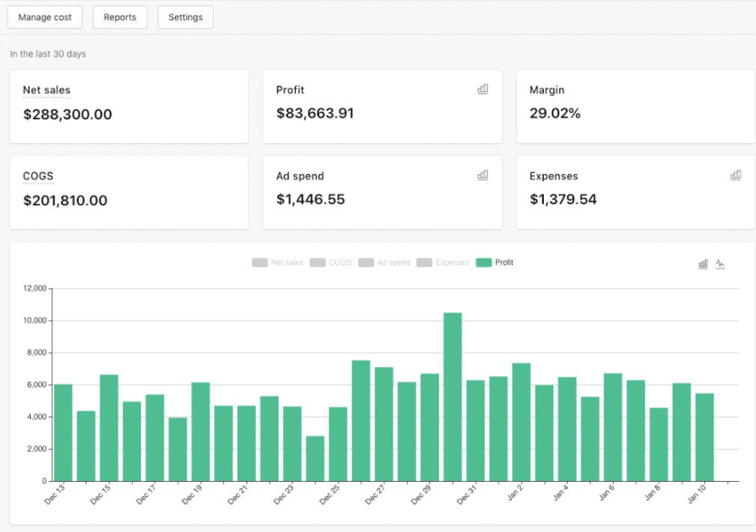Viewport: 756px width, 532px height.
Task: Click the Dec 13 profit bar
Action: pos(63,432)
